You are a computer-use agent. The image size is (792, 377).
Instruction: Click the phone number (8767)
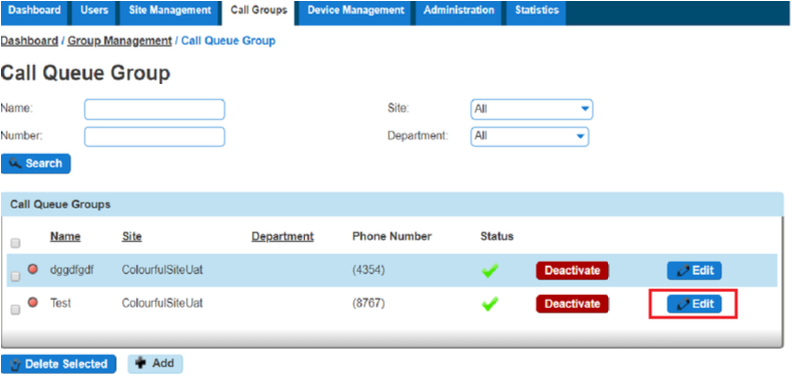click(x=369, y=304)
